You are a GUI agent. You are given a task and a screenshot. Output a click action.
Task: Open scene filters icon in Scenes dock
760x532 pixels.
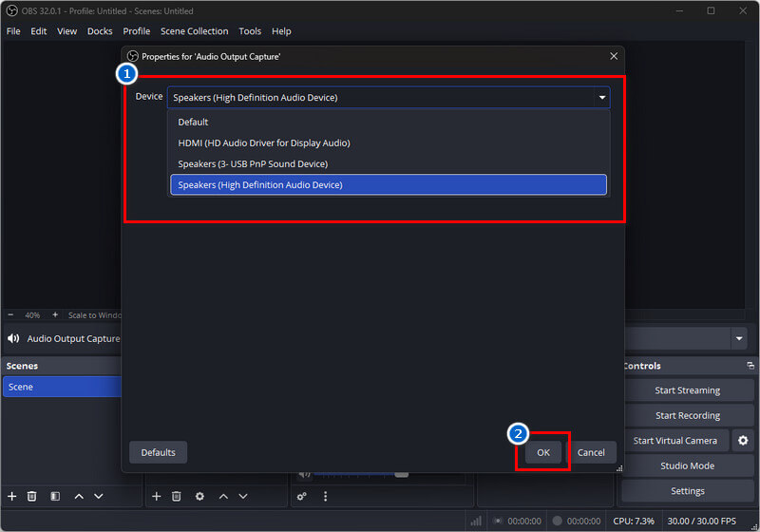click(x=55, y=496)
